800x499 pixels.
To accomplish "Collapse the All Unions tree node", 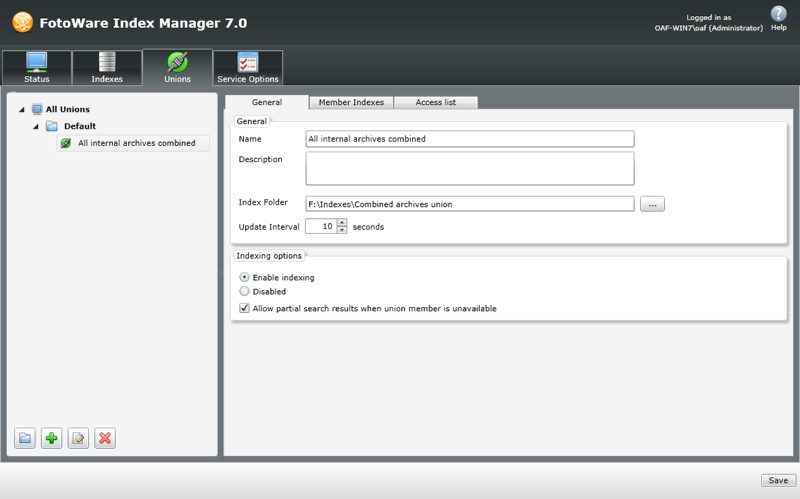I will [21, 109].
